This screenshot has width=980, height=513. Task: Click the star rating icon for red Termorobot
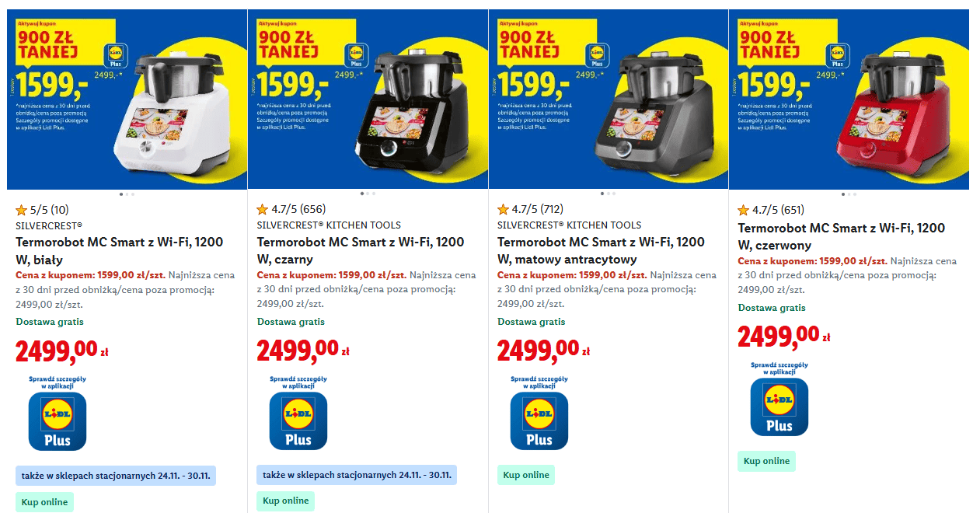744,210
